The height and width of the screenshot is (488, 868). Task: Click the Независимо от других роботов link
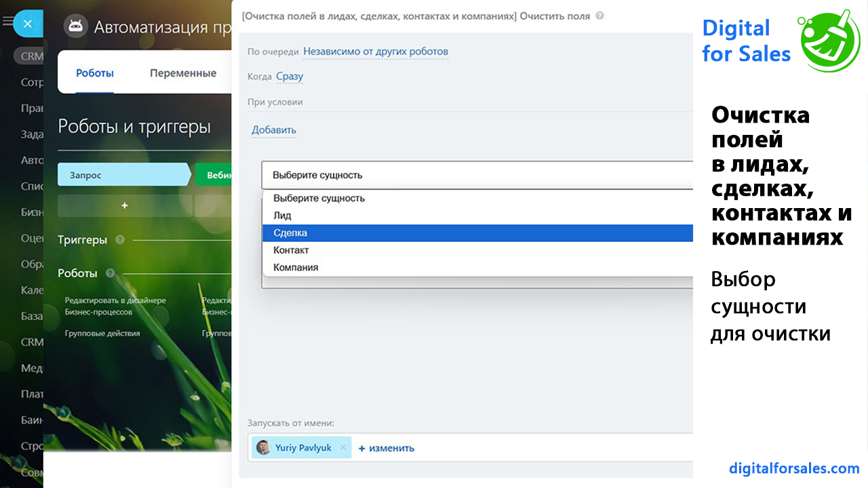point(376,52)
